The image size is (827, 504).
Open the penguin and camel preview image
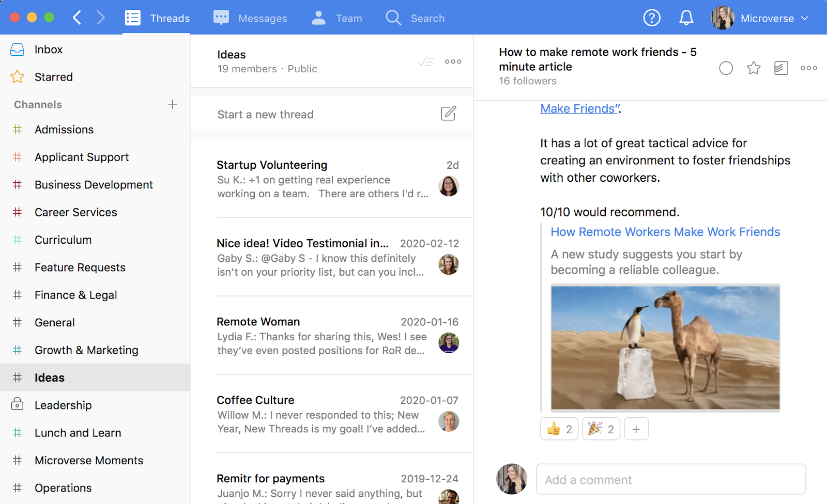tap(665, 348)
